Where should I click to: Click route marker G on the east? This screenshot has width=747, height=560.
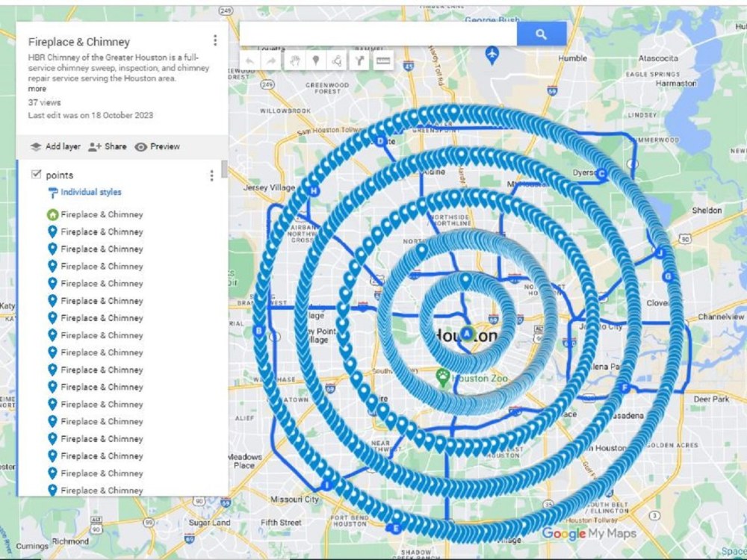pyautogui.click(x=668, y=276)
